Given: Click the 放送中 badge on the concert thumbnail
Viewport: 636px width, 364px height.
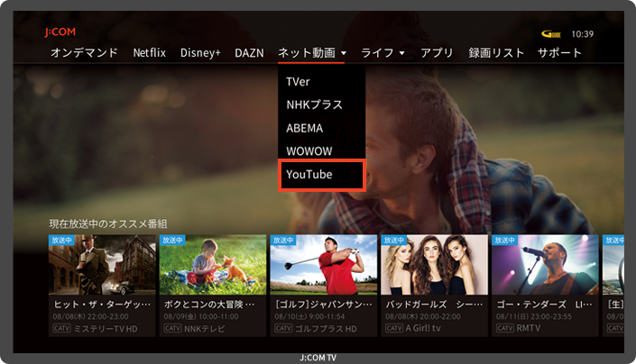Looking at the screenshot, I should (x=504, y=240).
